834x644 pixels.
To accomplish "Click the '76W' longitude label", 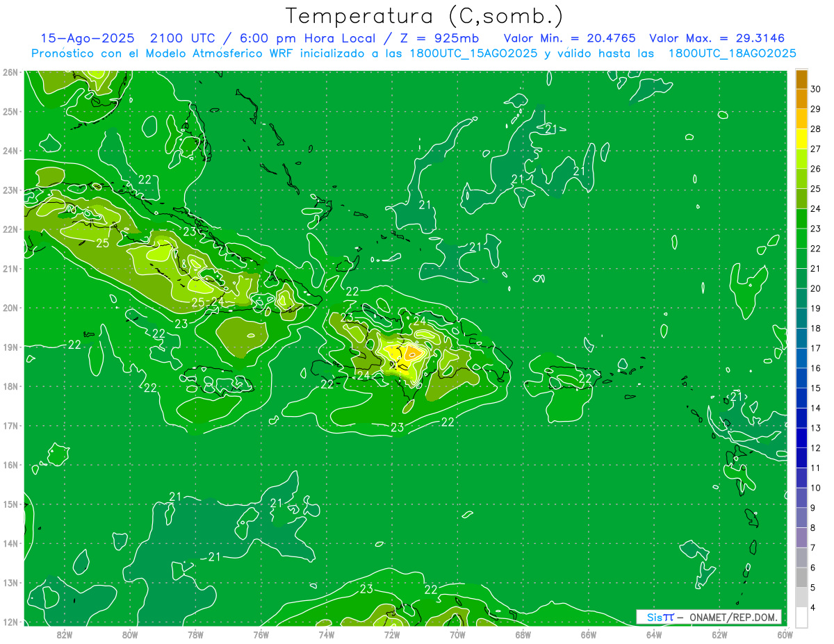I will [x=261, y=634].
